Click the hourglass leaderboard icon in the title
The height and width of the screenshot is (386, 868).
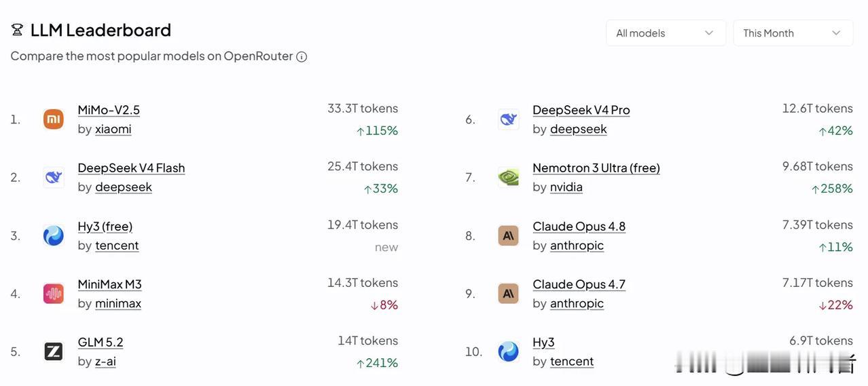[17, 30]
